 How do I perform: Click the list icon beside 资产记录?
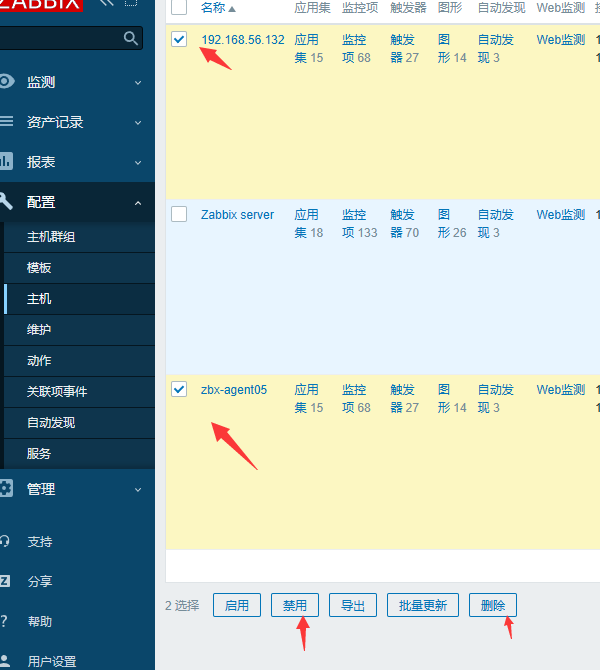tap(6, 121)
